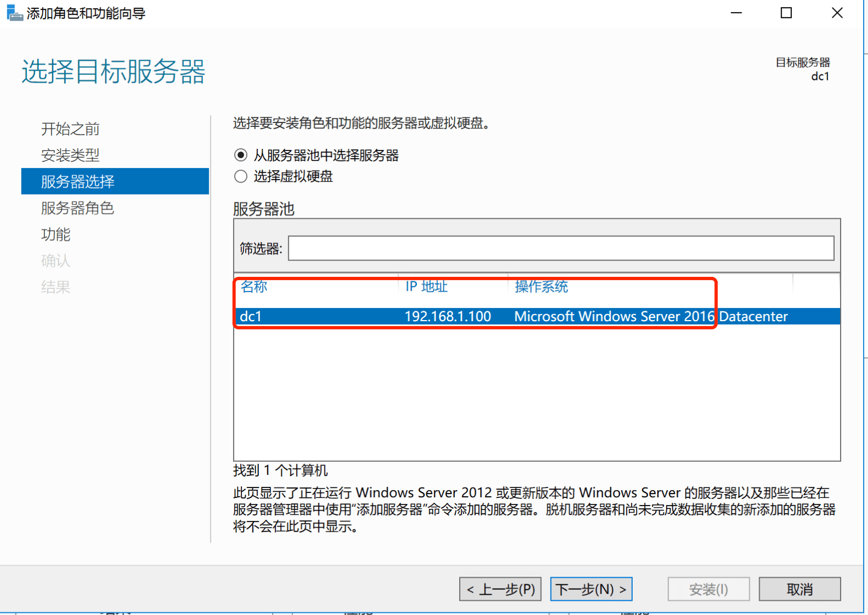Sort the server pool by 名称 column

254,287
